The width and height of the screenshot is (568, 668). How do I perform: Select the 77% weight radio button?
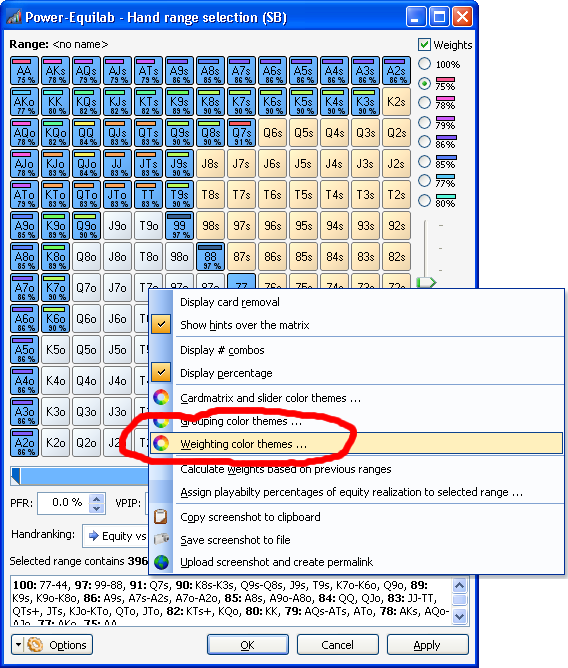click(x=424, y=181)
